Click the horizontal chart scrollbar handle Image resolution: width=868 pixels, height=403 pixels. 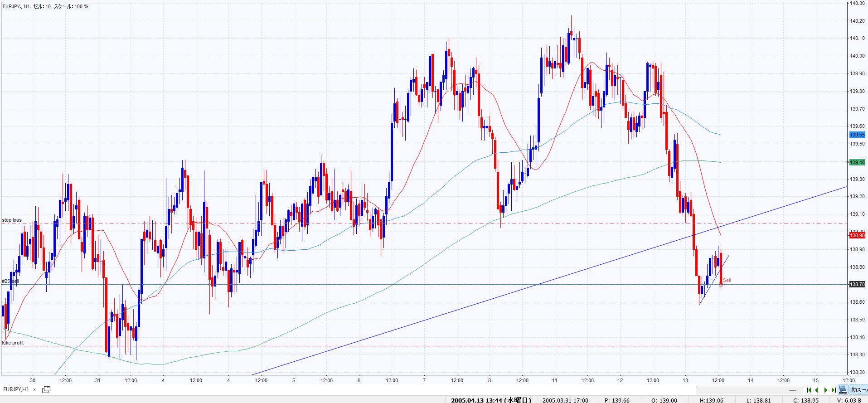pos(792,390)
